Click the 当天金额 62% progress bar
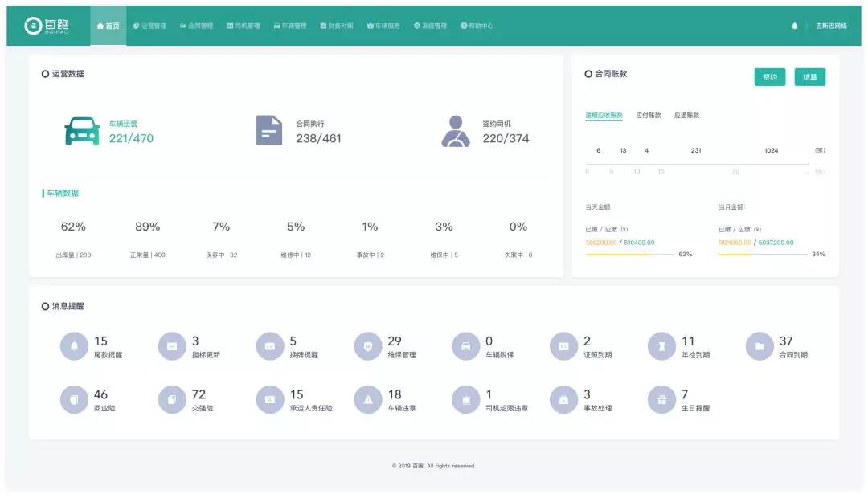Viewport: 868px width, 494px height. coord(629,255)
